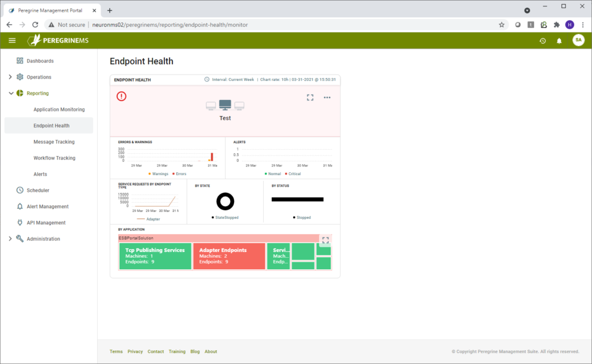Open the hamburger navigation menu
The height and width of the screenshot is (364, 592).
coord(12,40)
